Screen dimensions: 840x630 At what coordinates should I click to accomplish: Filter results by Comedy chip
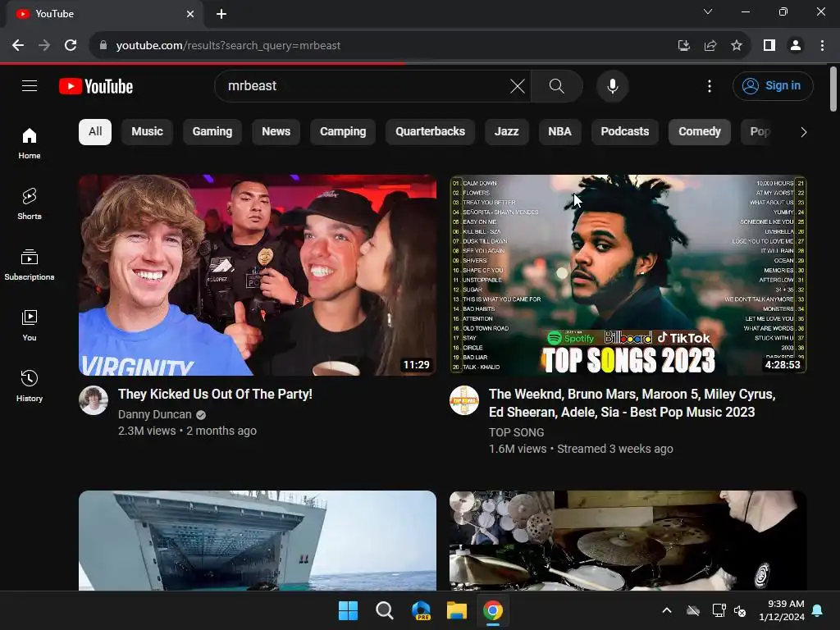coord(700,132)
